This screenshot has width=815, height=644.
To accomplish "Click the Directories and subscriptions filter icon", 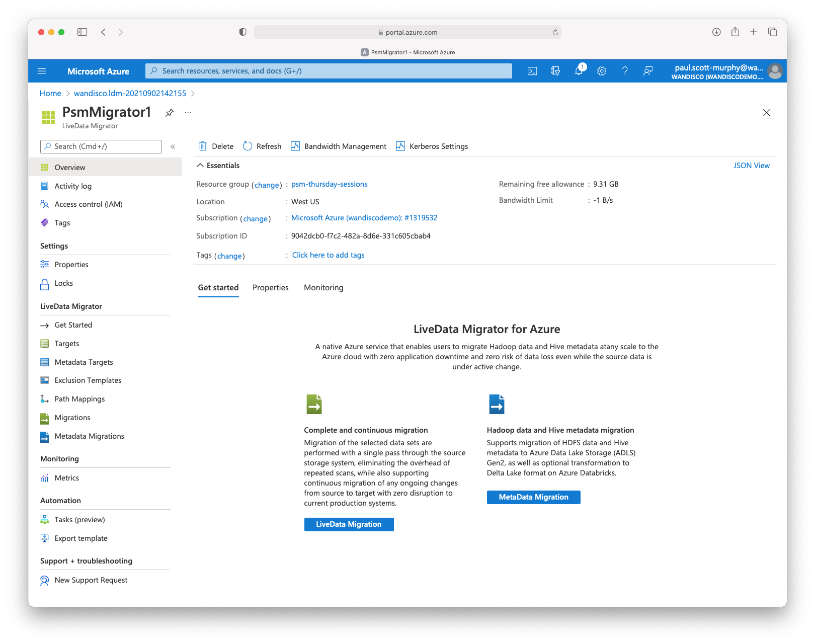I will click(x=555, y=71).
